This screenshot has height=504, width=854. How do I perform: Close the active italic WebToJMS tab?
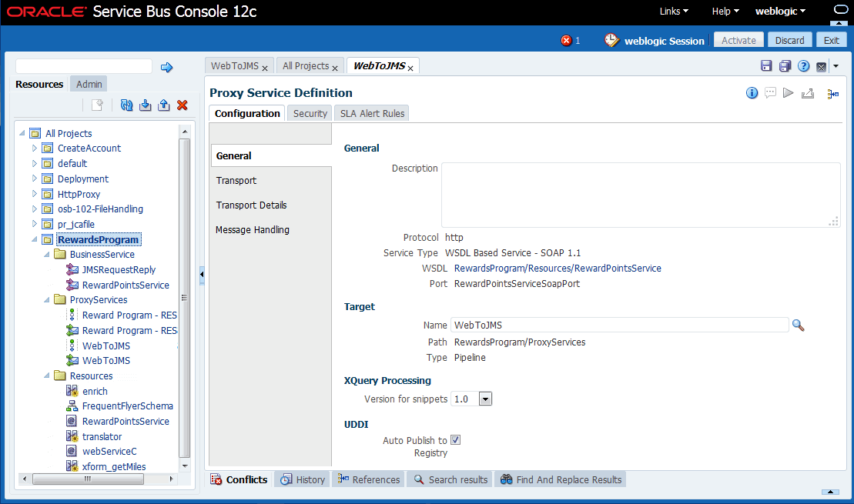[410, 68]
